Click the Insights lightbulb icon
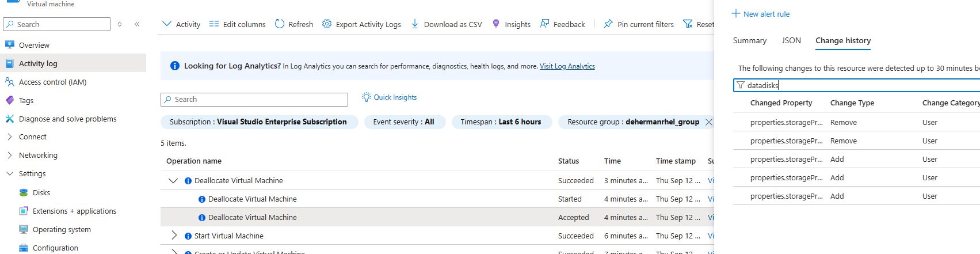The image size is (980, 254). (x=496, y=24)
